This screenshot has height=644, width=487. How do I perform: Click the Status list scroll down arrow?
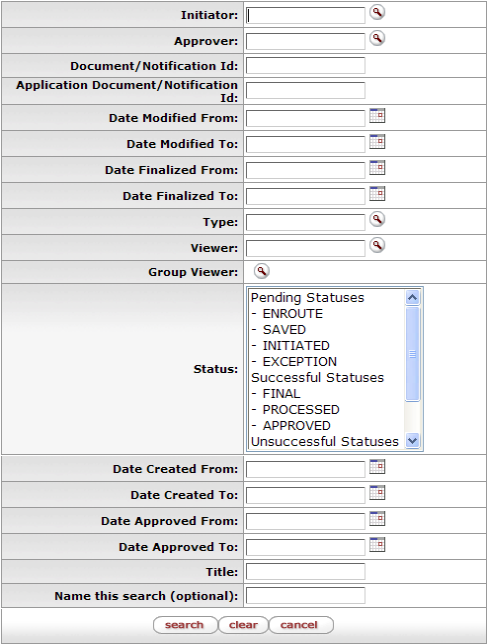click(412, 441)
